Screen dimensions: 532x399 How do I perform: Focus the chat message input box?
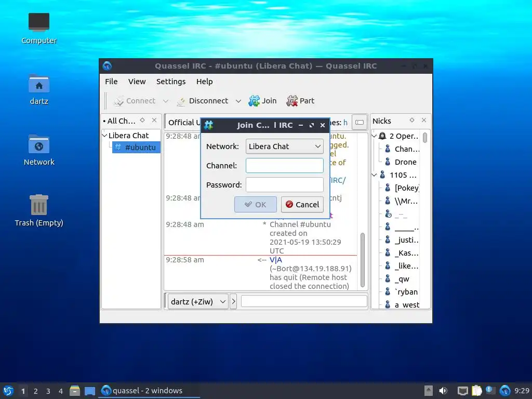tap(304, 301)
